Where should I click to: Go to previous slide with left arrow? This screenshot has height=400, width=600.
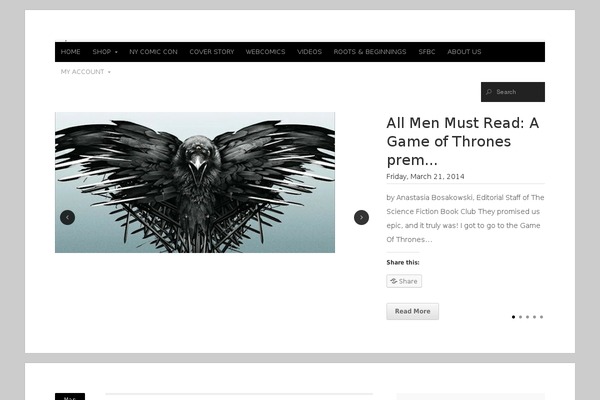[x=67, y=217]
